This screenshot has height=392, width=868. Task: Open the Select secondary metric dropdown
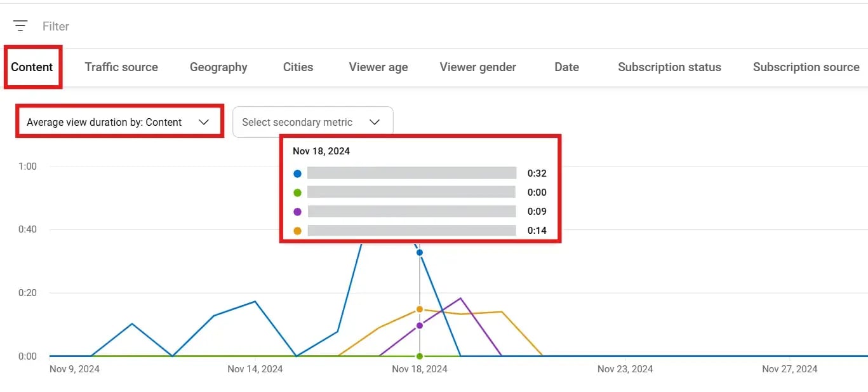(312, 122)
